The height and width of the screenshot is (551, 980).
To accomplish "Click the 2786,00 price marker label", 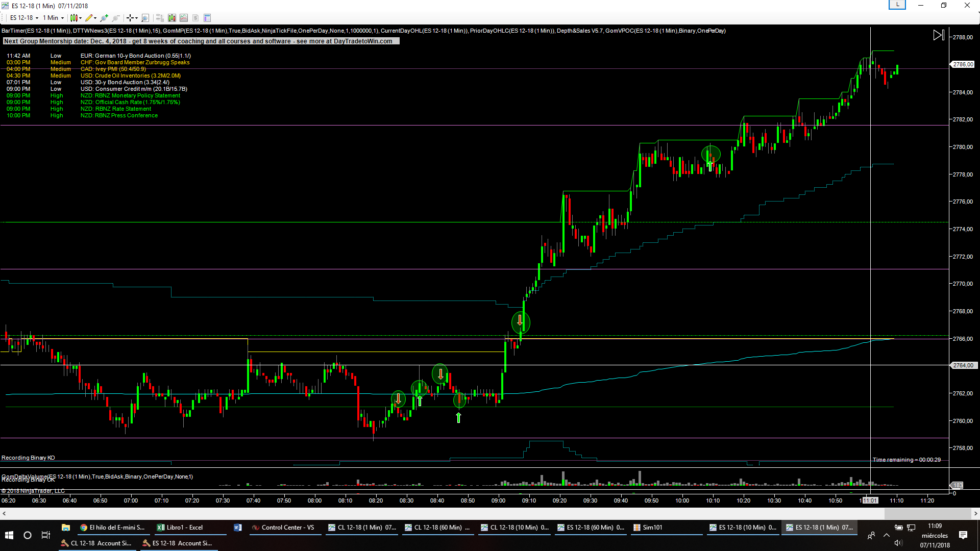I will (963, 65).
